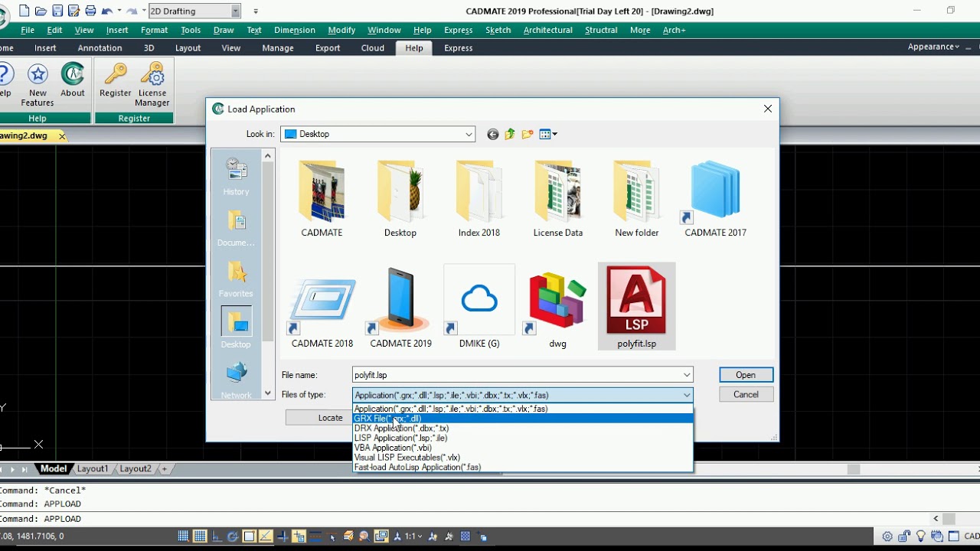Select the New folder shortcut thumbnail

coord(636,197)
